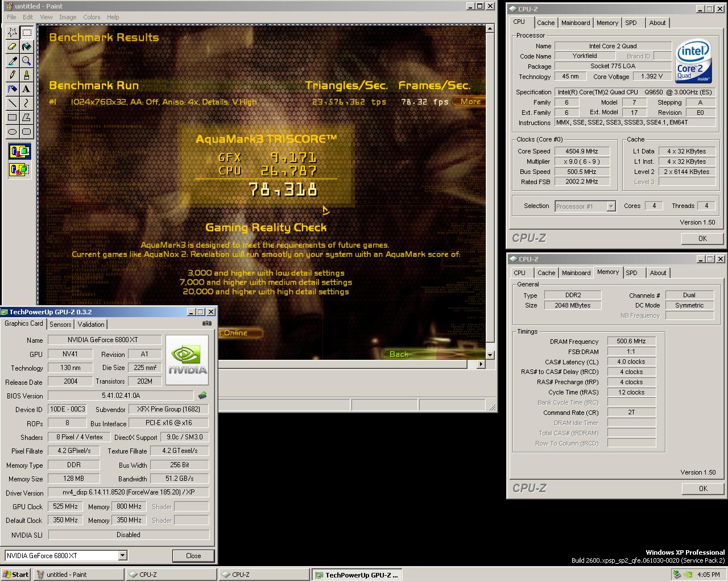Viewport: 728px width, 582px height.
Task: Choose the Ellipse tool in Paint
Action: coord(12,132)
